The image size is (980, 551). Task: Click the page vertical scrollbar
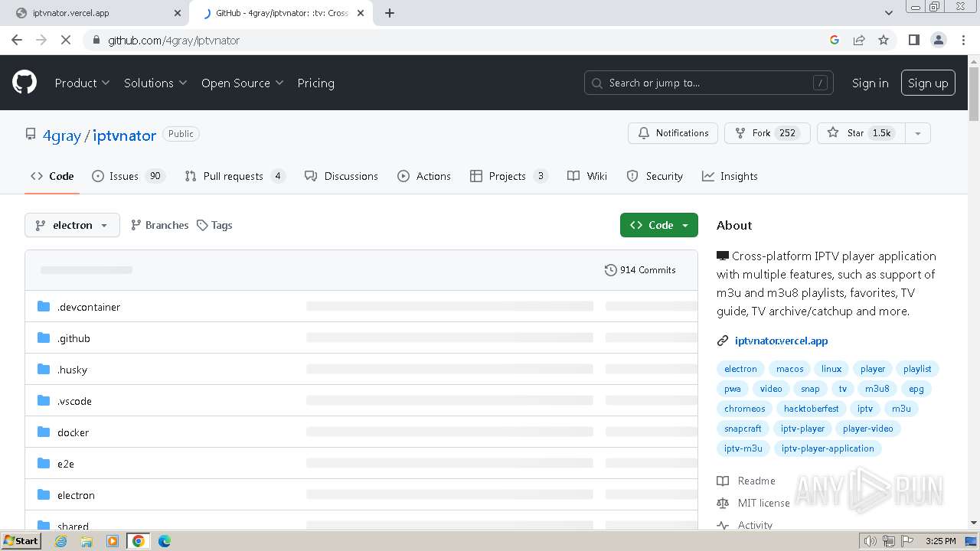click(974, 93)
